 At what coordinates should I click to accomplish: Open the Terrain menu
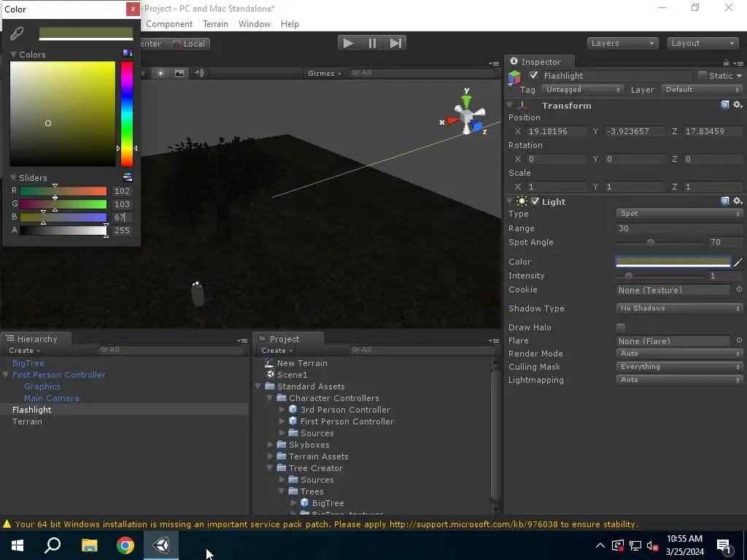tap(215, 24)
